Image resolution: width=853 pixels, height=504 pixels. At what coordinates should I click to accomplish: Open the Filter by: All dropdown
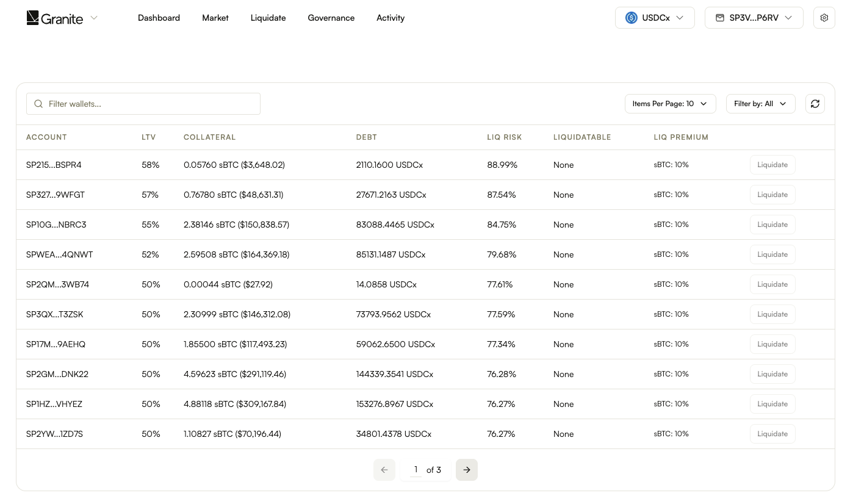[x=760, y=104]
